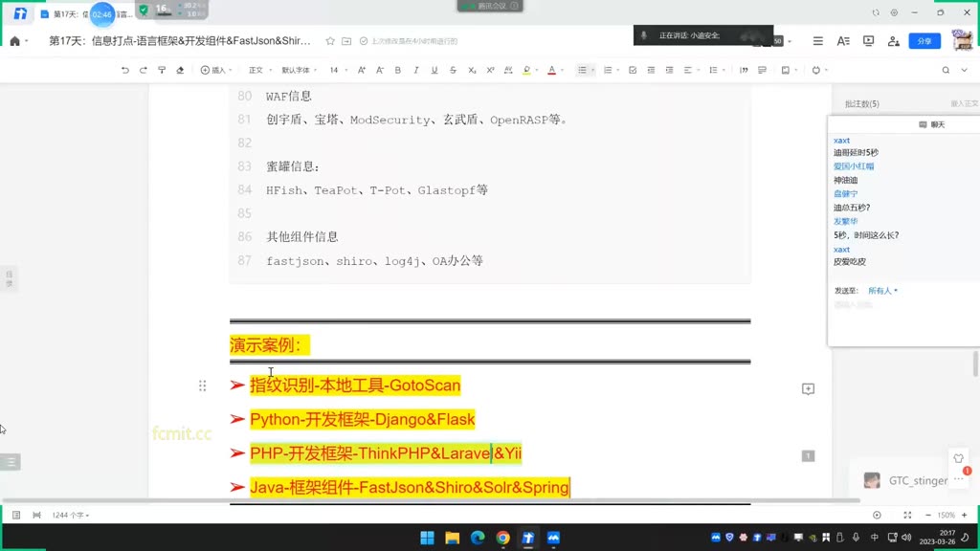Open the 默认字体 font dropdown

pos(299,70)
